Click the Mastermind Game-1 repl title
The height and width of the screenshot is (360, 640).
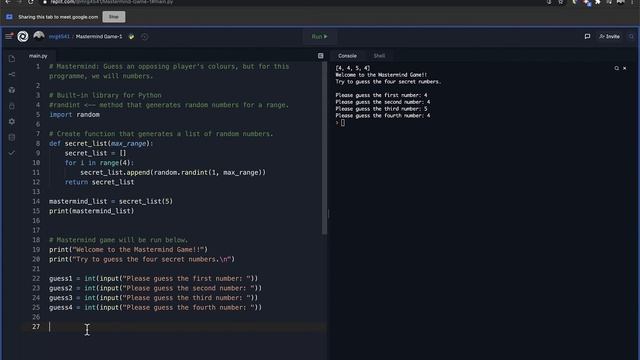coord(99,37)
